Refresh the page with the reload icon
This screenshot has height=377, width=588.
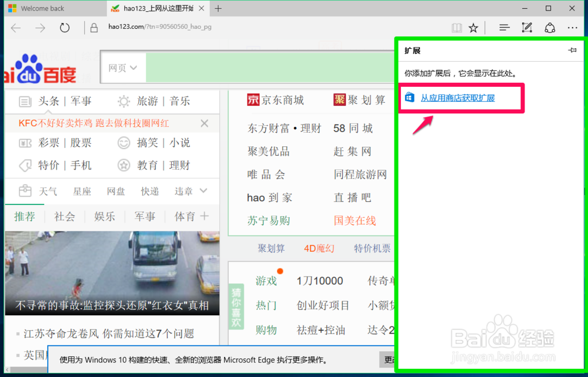[65, 28]
